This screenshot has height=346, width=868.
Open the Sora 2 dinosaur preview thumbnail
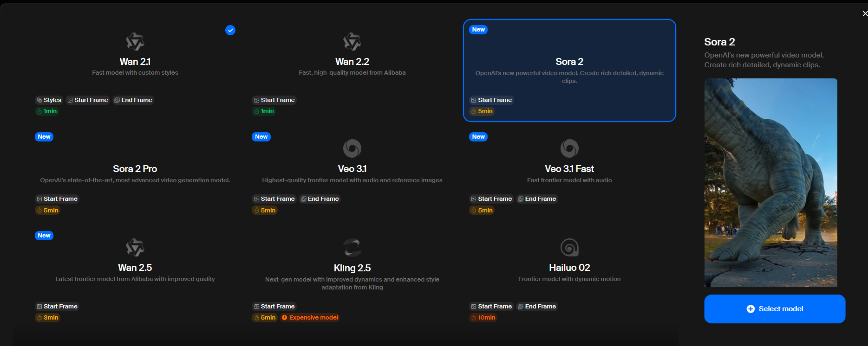pos(770,182)
